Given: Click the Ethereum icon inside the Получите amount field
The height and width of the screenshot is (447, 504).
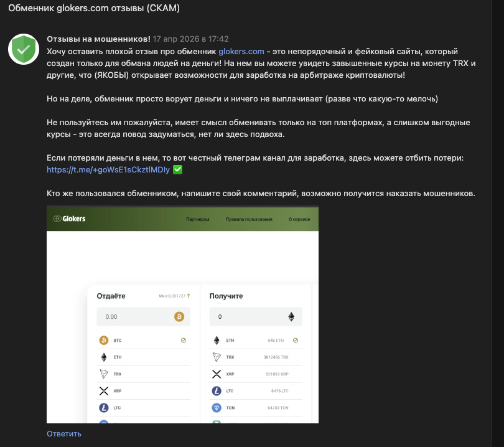Looking at the screenshot, I should [291, 317].
